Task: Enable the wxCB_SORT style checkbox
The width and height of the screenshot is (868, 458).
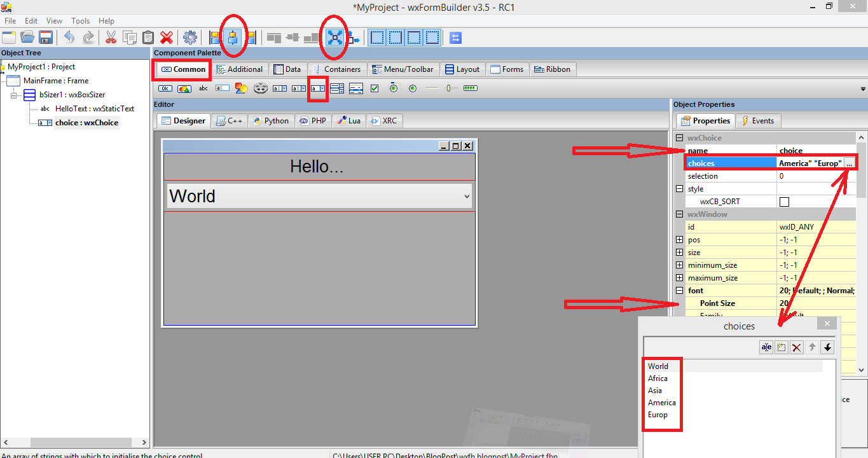Action: point(784,201)
